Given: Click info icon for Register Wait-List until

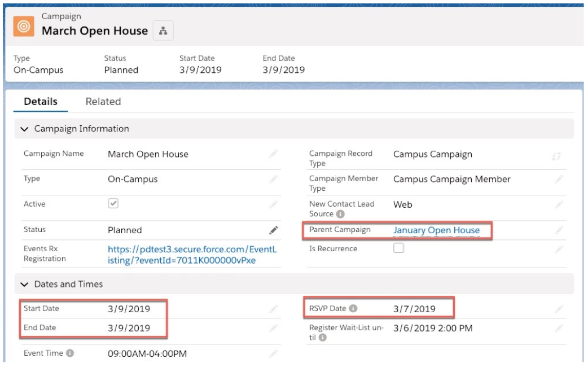Looking at the screenshot, I should coord(323,338).
